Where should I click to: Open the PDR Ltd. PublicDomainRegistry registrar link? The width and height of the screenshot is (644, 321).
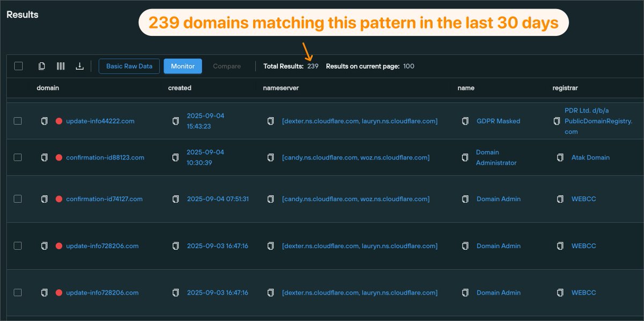click(x=597, y=121)
